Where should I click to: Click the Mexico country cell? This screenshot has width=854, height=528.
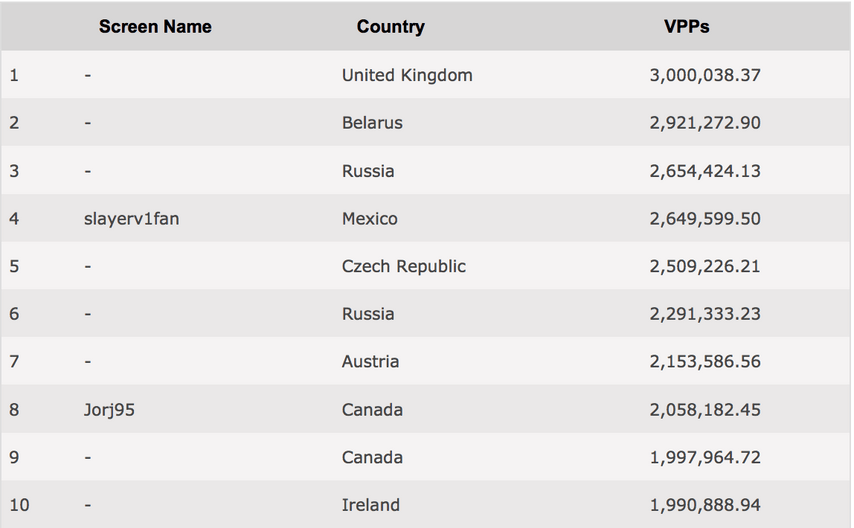(x=369, y=219)
